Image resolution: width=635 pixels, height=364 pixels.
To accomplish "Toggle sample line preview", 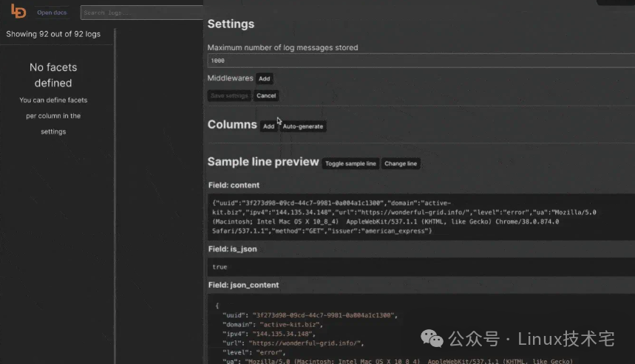I will pos(350,163).
